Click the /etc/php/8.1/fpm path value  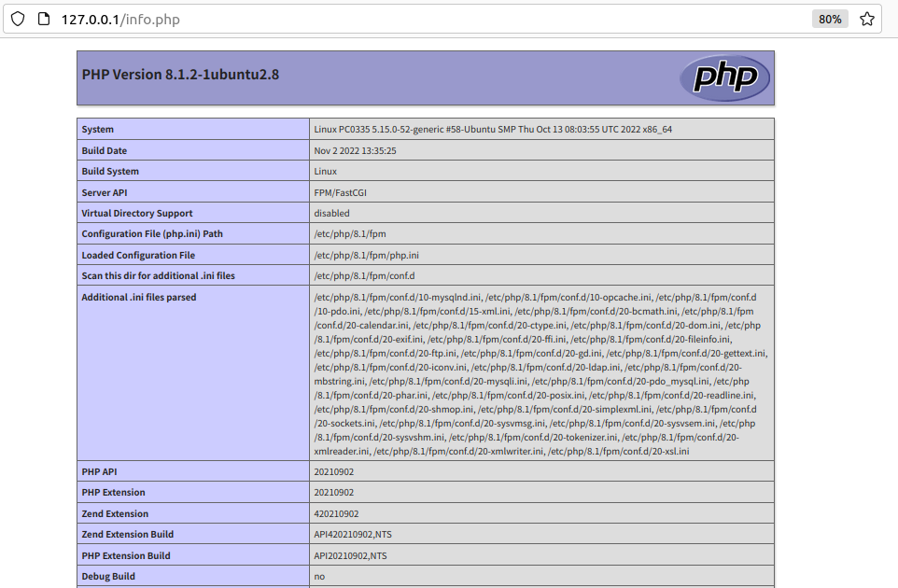click(350, 233)
